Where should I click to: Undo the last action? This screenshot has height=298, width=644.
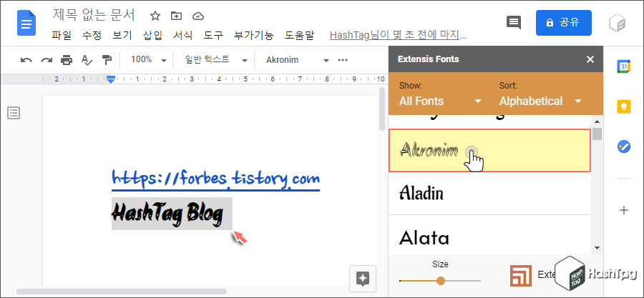(26, 60)
